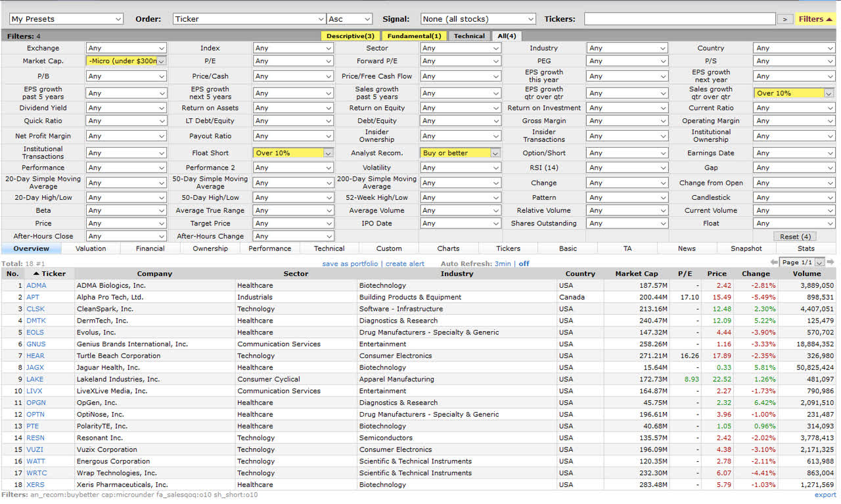Open the XERS ticker link

coord(35,485)
